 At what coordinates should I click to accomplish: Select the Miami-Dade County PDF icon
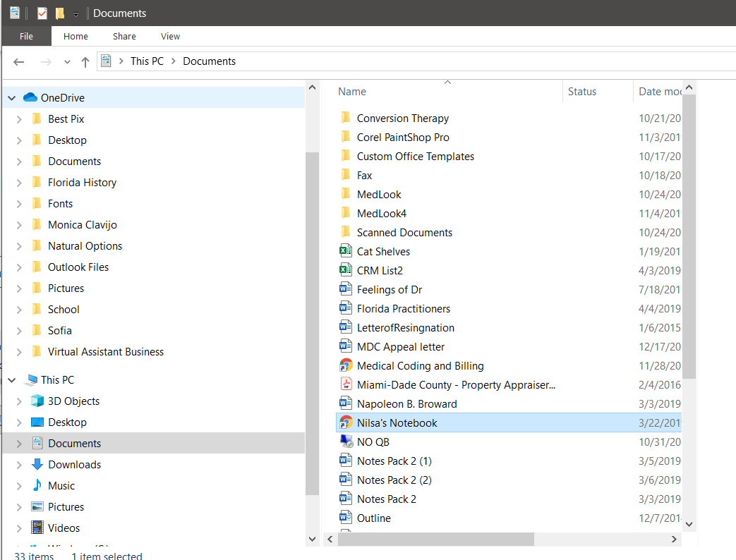pyautogui.click(x=346, y=384)
